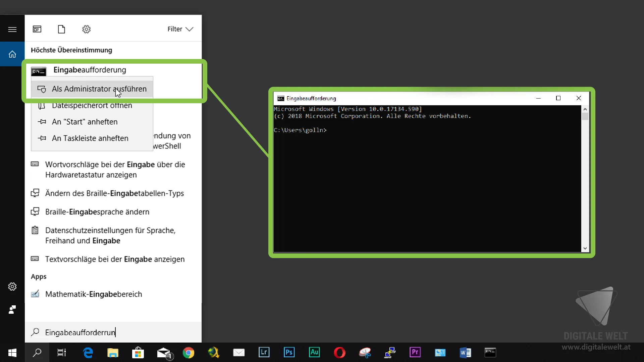The width and height of the screenshot is (644, 362).
Task: Choose Dateispeicherort öffnen from context menu
Action: click(92, 105)
